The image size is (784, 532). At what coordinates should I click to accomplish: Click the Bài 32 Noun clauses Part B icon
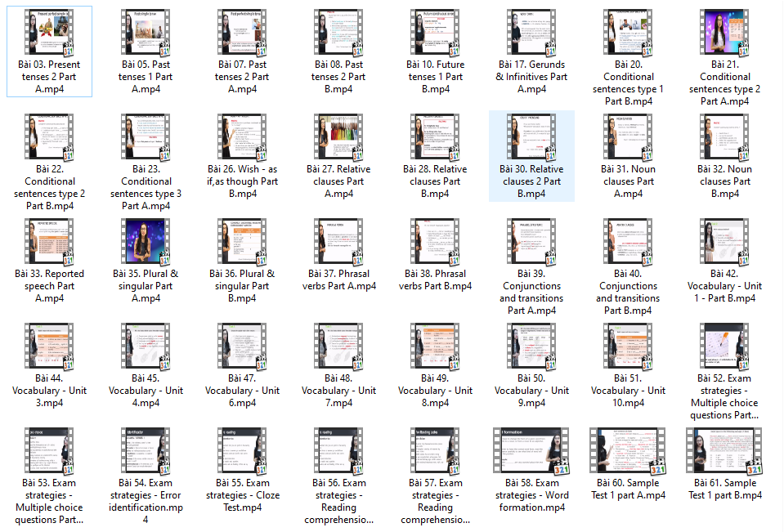(x=724, y=137)
